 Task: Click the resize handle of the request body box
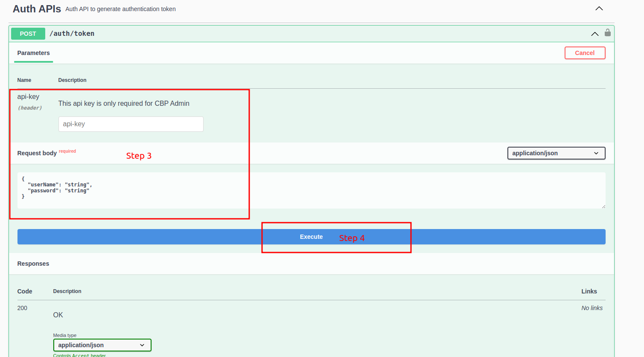tap(603, 207)
